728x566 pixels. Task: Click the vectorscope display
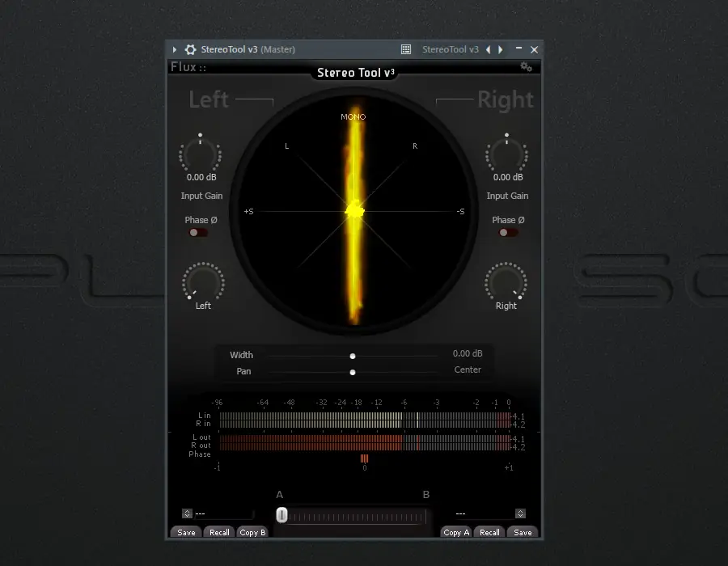[354, 211]
